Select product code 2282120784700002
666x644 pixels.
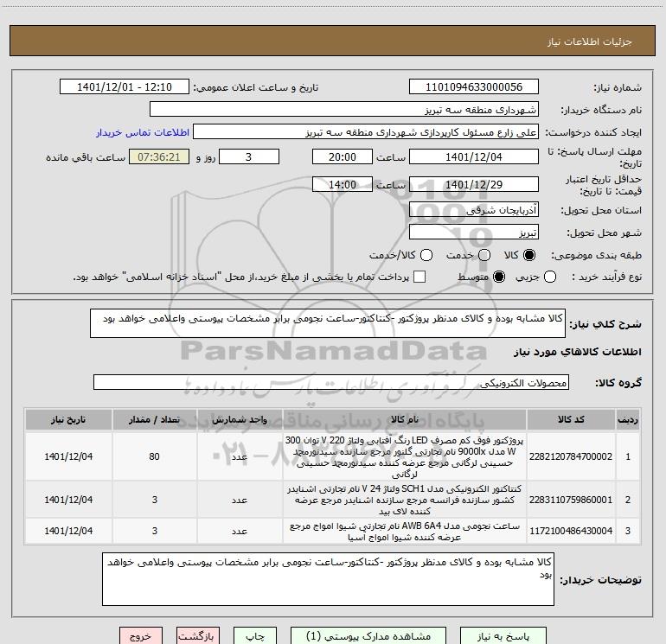(571, 456)
